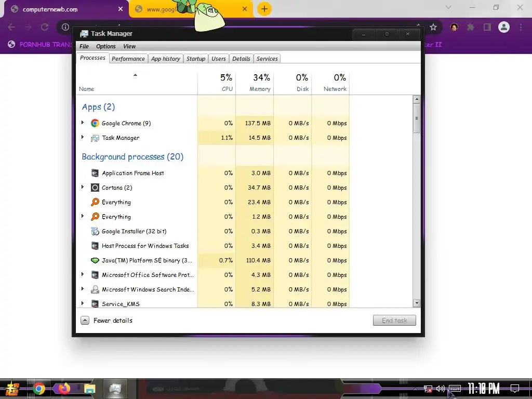Image resolution: width=532 pixels, height=399 pixels.
Task: Sort by the CPU column header
Action: tap(217, 83)
